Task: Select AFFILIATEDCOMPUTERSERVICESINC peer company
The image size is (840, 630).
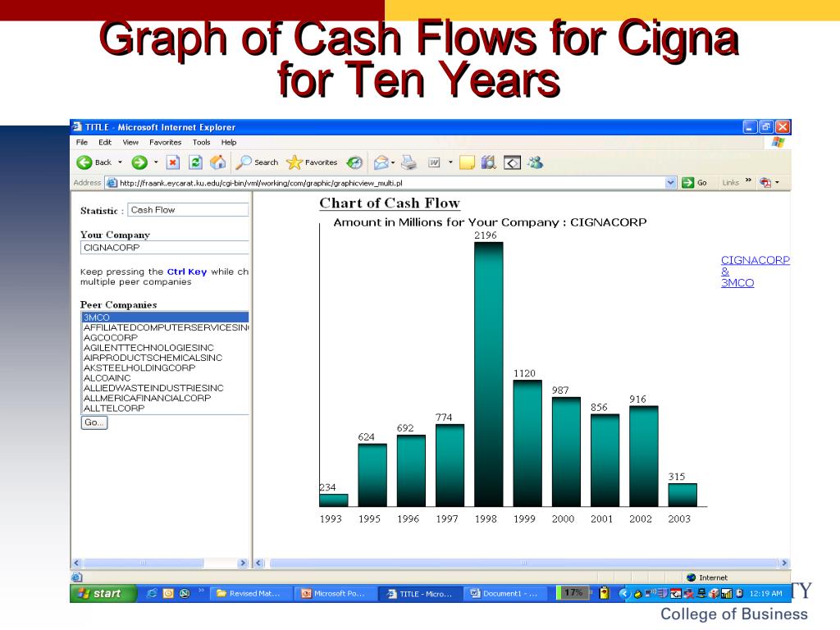Action: (166, 327)
